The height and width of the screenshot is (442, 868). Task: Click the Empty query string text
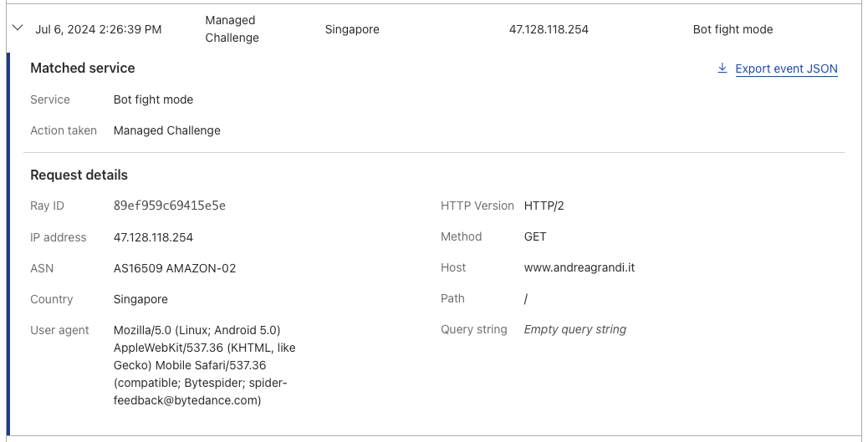575,330
